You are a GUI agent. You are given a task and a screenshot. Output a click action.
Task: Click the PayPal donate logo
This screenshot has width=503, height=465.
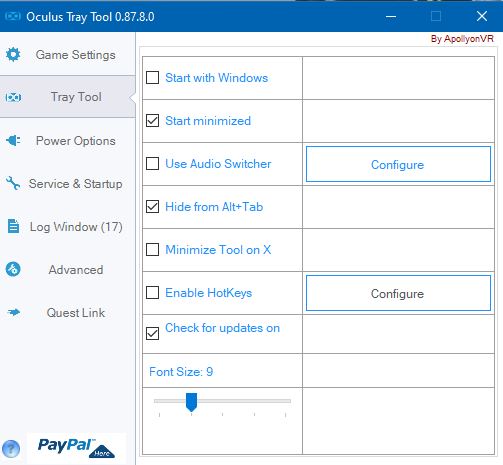pyautogui.click(x=76, y=448)
